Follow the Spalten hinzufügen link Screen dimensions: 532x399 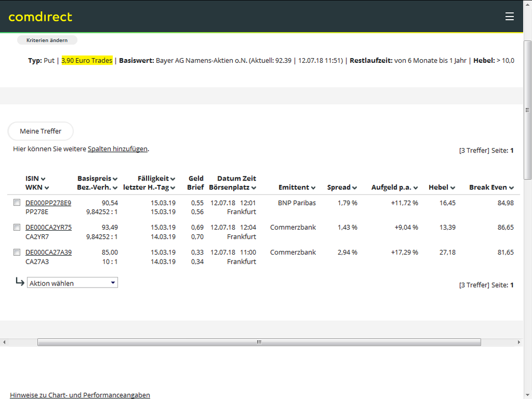[118, 149]
